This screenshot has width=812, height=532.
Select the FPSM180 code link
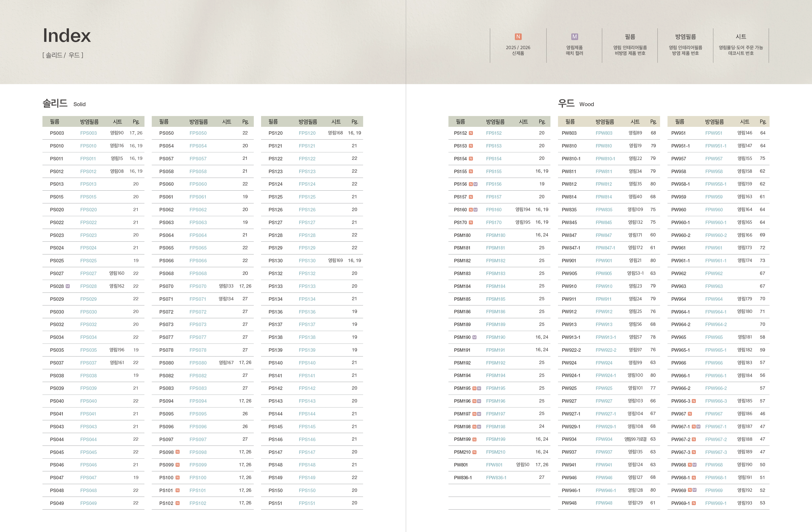495,235
